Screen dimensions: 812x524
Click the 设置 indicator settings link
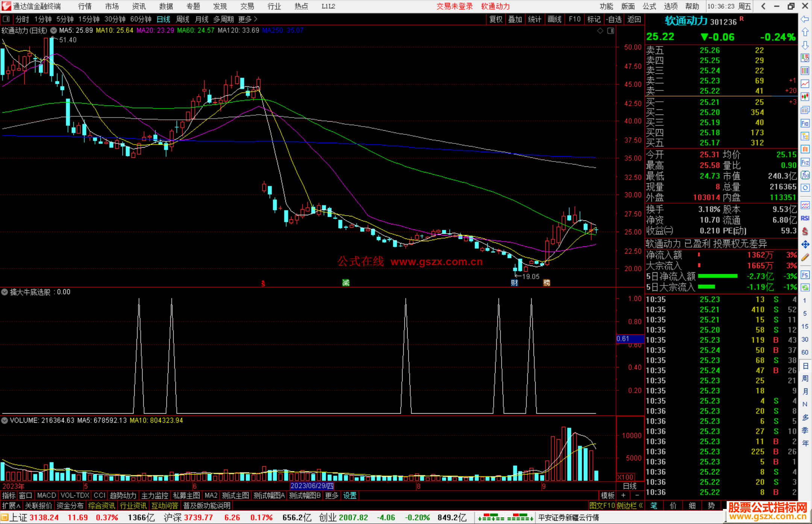[350, 495]
